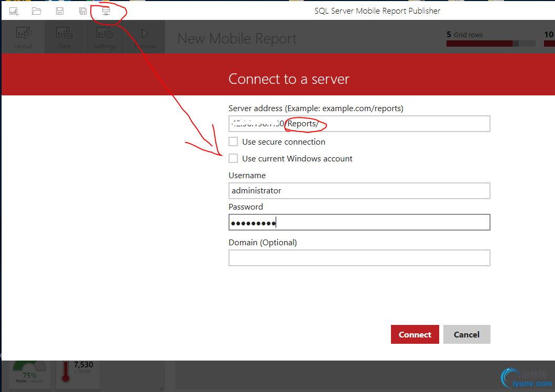Select the 75% gauge thumbnail
The height and width of the screenshot is (392, 555).
(29, 374)
